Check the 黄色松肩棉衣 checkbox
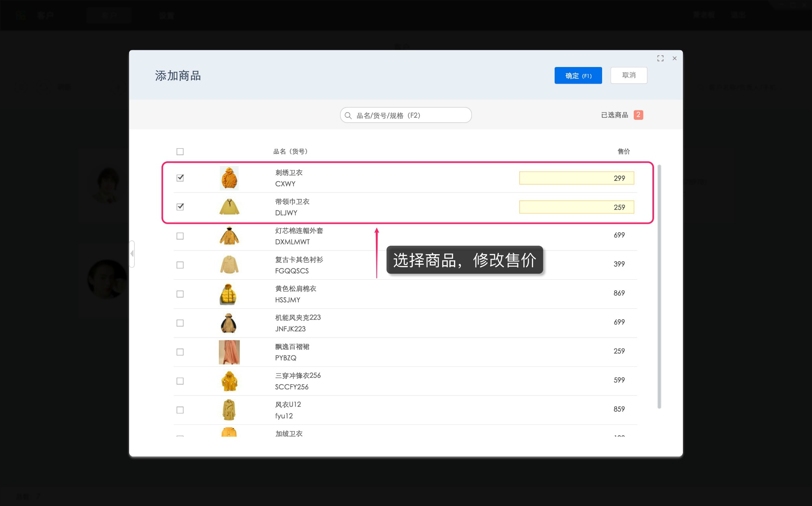812x506 pixels. pos(180,294)
